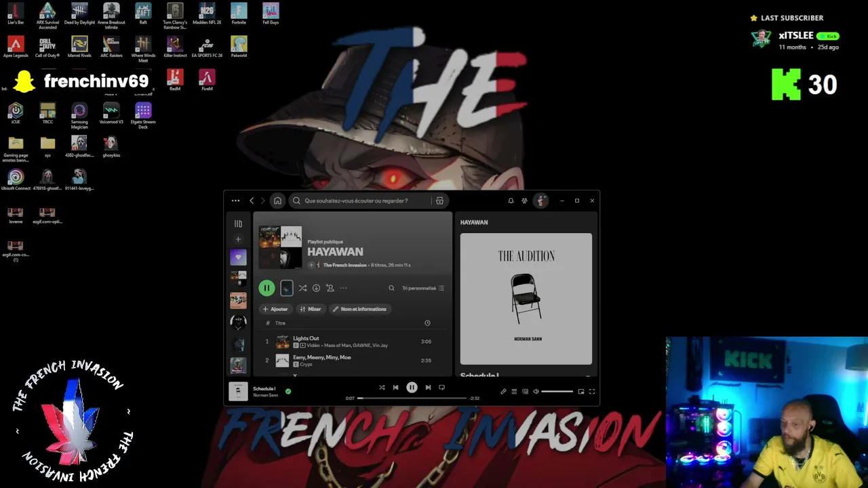Open the Spotify friends activity icon
This screenshot has width=868, height=488.
524,201
